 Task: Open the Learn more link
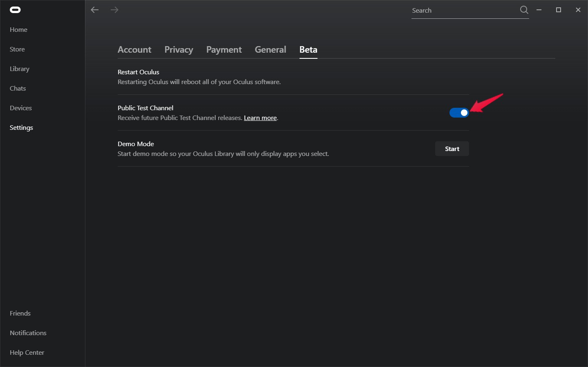[260, 118]
